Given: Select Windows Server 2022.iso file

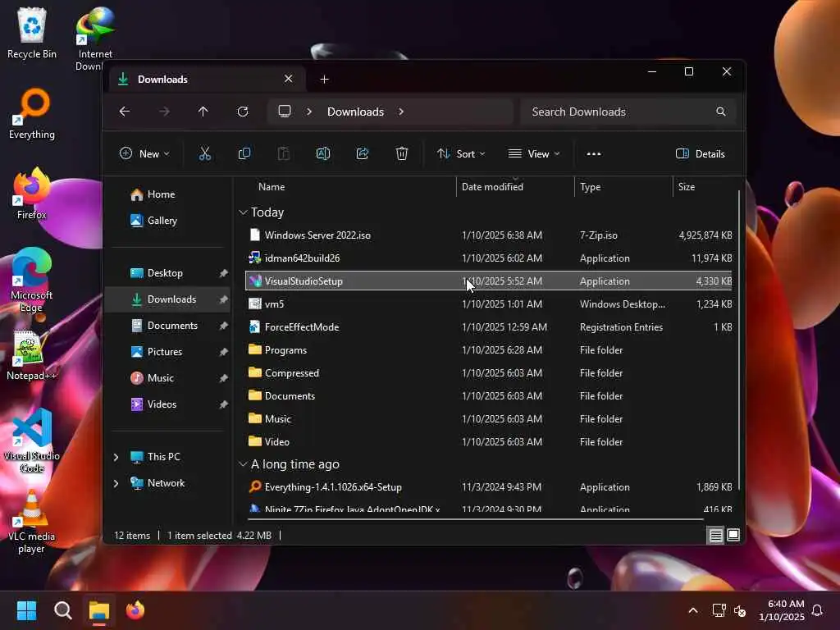Looking at the screenshot, I should tap(489, 235).
